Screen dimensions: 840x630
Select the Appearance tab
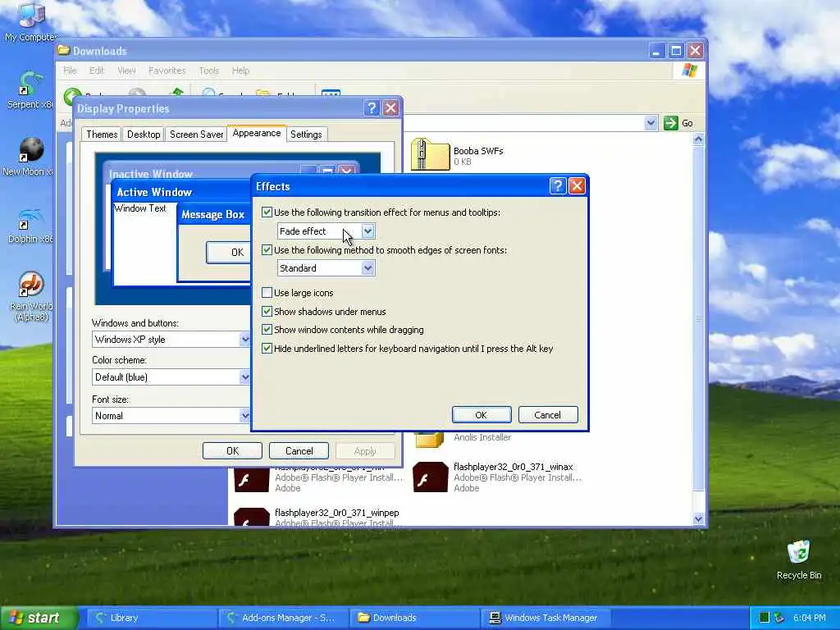tap(257, 133)
